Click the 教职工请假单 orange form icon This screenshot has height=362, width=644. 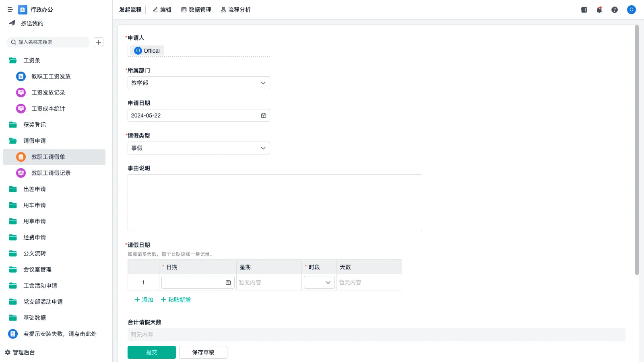(21, 157)
